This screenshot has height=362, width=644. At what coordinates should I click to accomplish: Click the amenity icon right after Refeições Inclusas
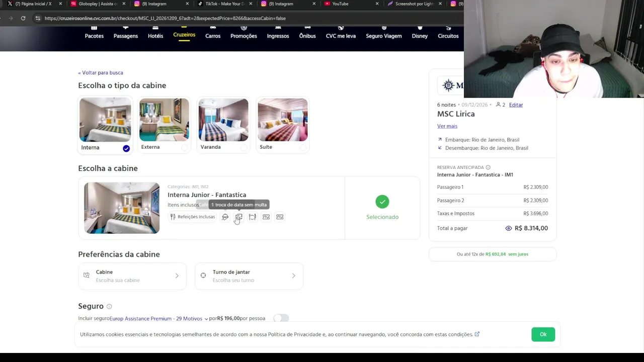[225, 217]
